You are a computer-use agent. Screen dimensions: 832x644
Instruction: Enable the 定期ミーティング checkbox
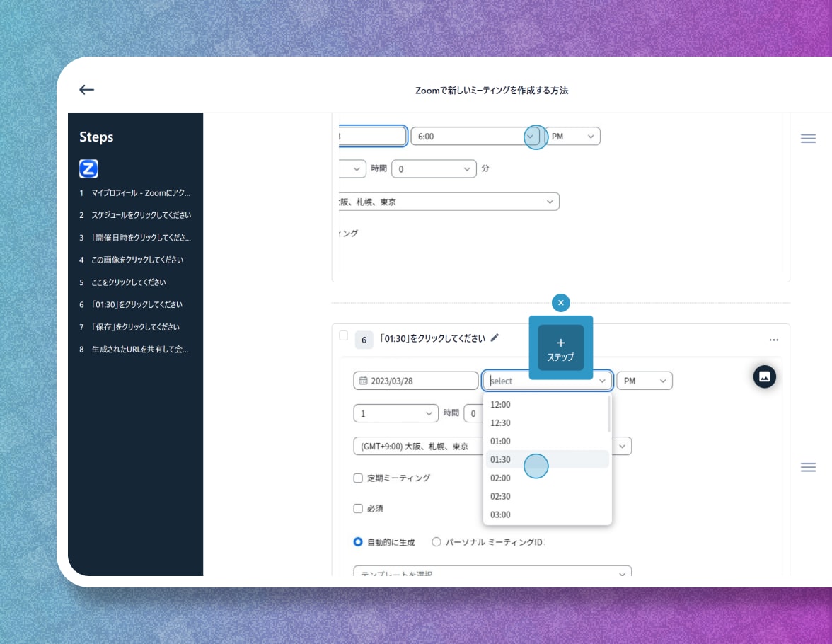358,478
